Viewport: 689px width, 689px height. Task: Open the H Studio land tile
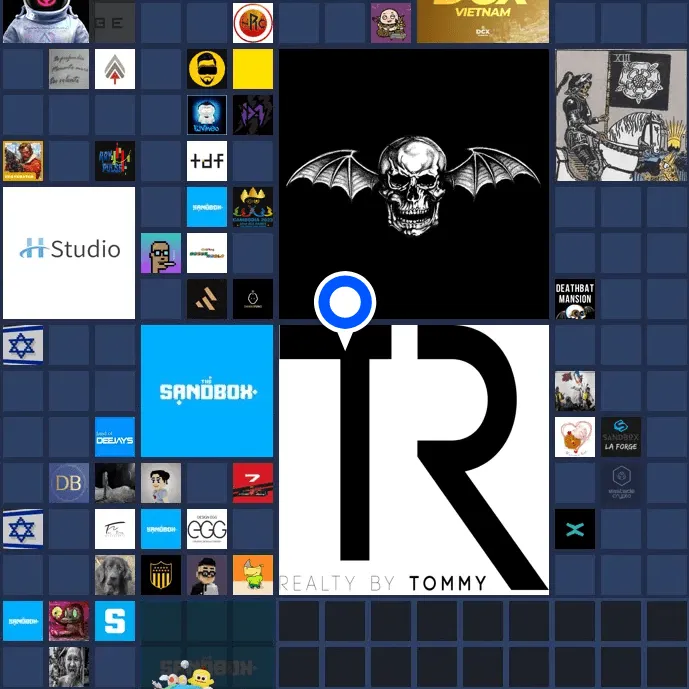tap(69, 253)
